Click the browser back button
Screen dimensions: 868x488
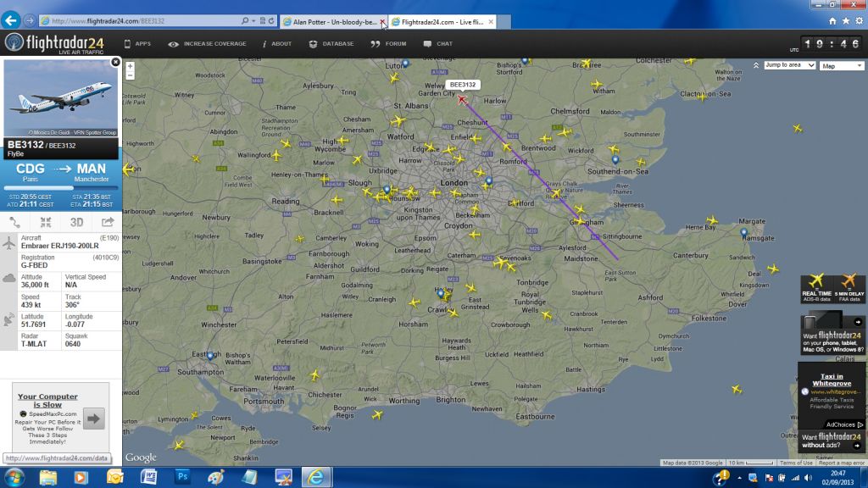[x=10, y=20]
